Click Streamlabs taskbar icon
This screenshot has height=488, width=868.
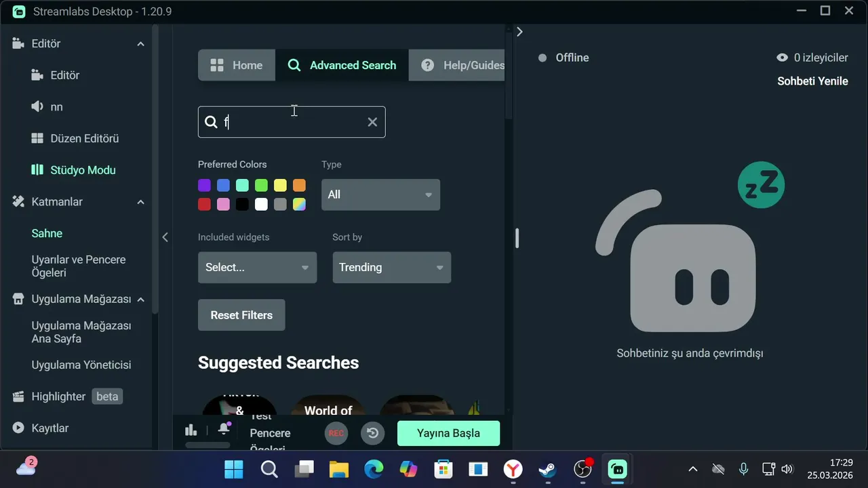click(x=617, y=469)
